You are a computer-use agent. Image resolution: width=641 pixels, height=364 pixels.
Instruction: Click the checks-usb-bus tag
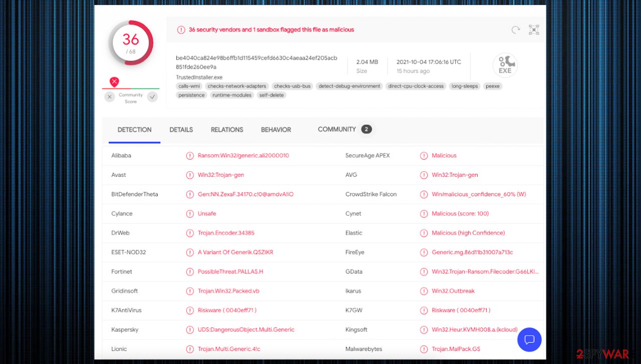(x=292, y=86)
